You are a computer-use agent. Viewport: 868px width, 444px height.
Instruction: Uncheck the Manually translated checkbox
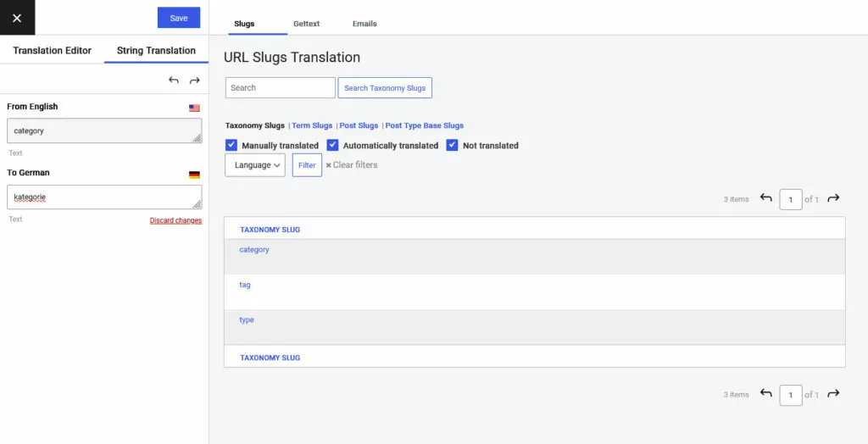pos(231,145)
